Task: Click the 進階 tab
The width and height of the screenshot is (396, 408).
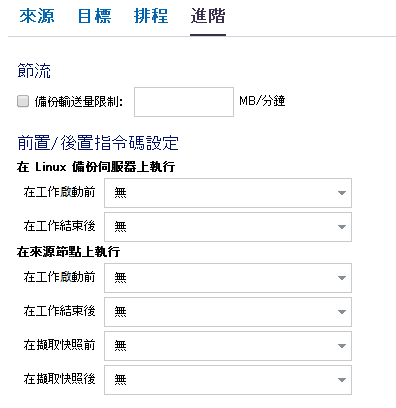Action: (208, 16)
